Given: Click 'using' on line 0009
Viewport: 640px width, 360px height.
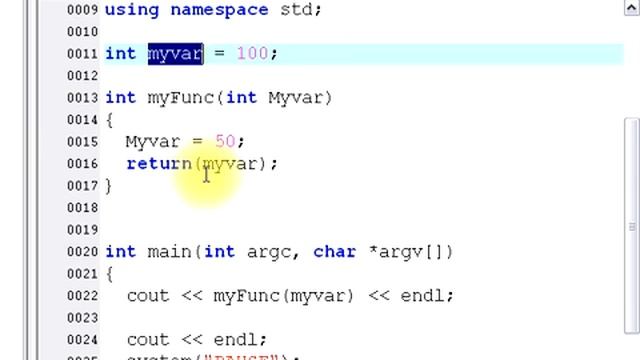Looking at the screenshot, I should [x=132, y=9].
